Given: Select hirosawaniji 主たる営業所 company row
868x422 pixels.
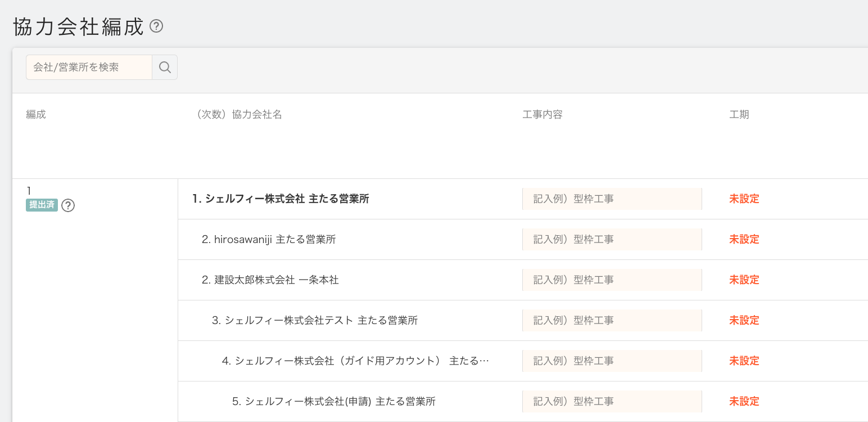Looking at the screenshot, I should coord(269,239).
